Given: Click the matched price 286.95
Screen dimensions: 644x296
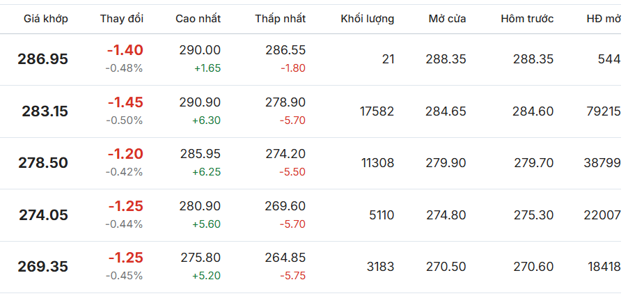Looking at the screenshot, I should coord(43,59).
